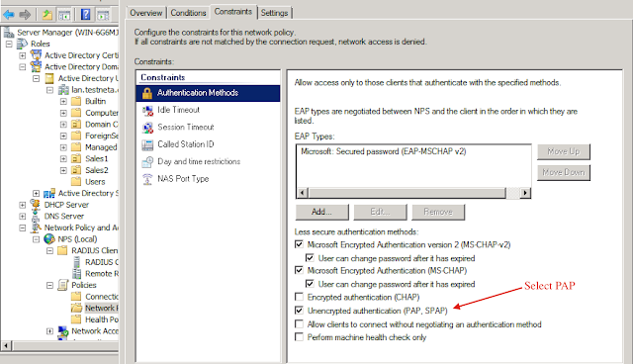This screenshot has width=633, height=364.
Task: Click the Up One Level toolbar icon
Action: (47, 15)
